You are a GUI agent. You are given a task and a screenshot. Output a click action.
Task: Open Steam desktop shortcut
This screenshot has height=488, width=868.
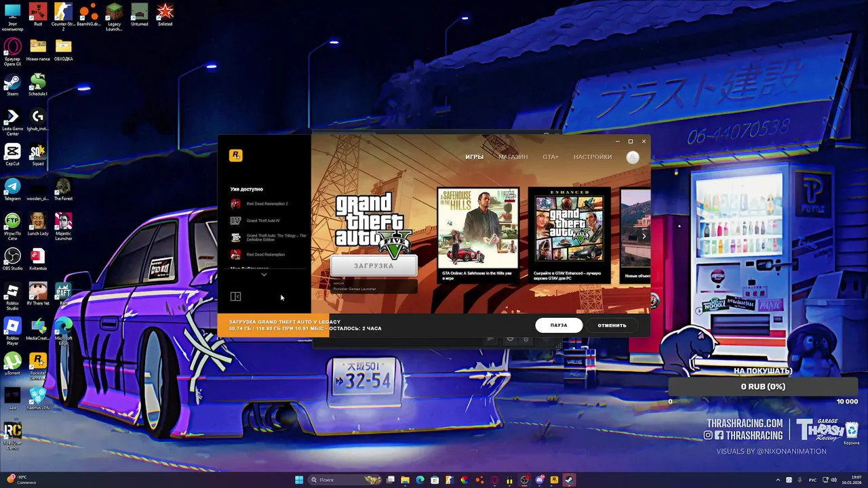12,85
